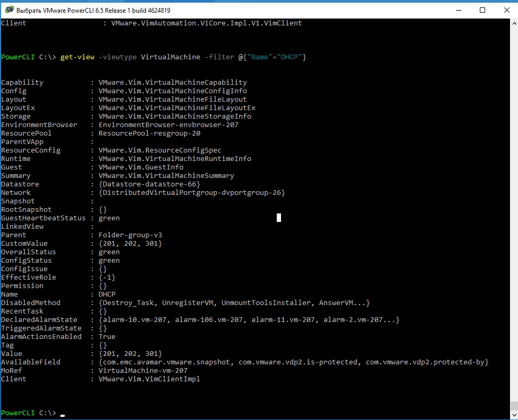Click 'VMware.Vim.ResourceConfigSpec' value

(x=160, y=150)
